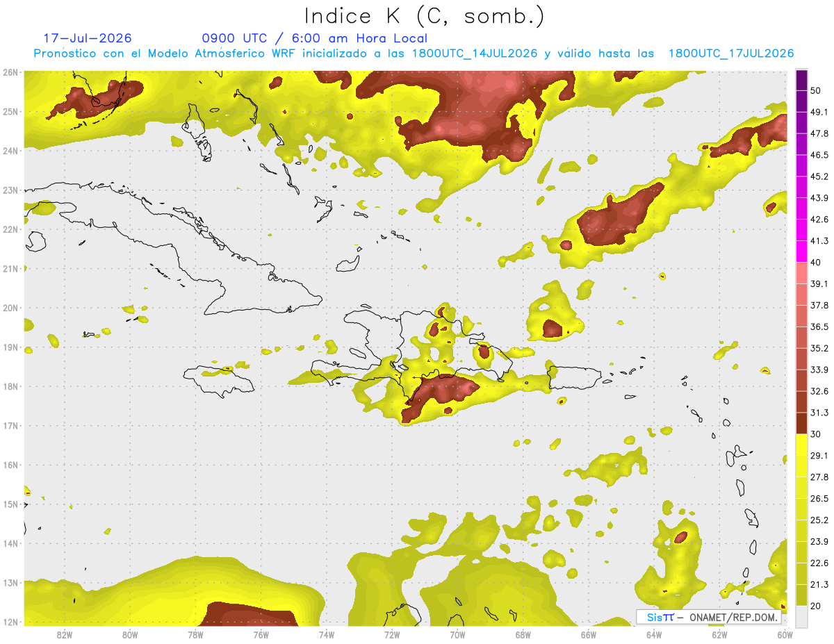The image size is (834, 644).
Task: Click the '30' color scale label
Action: pyautogui.click(x=816, y=434)
